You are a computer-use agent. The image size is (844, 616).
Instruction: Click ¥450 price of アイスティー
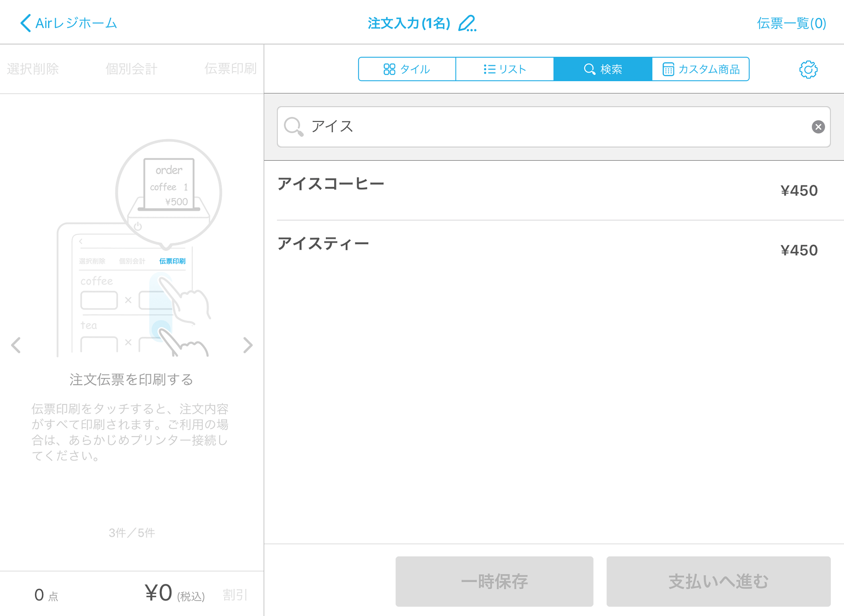coord(799,250)
